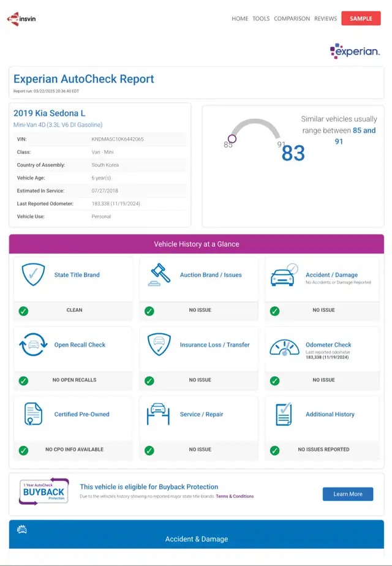Click the 2019 Kia Sedona L title
The height and width of the screenshot is (566, 392).
coord(50,113)
